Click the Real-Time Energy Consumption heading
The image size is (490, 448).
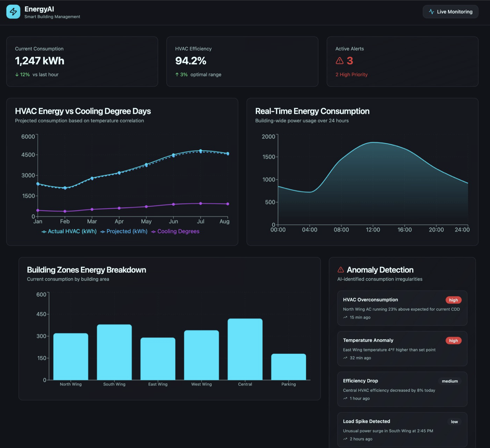(312, 111)
